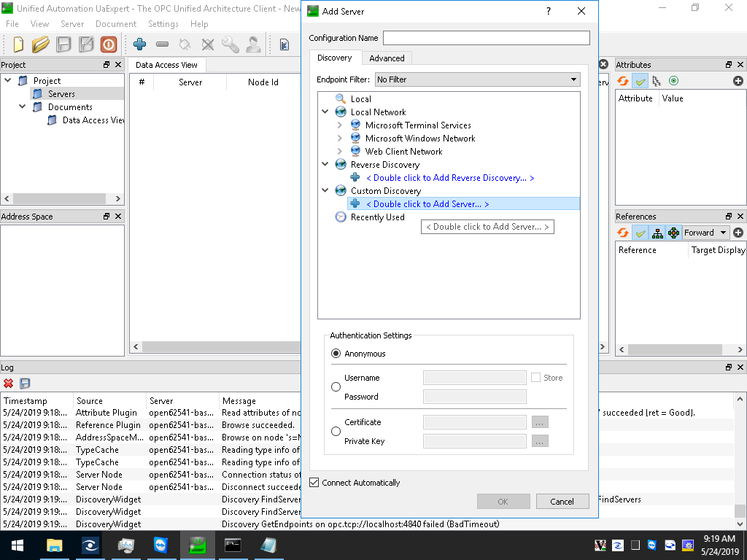Select Servers in the Project tree
Screen dimensions: 747x560
coord(61,94)
